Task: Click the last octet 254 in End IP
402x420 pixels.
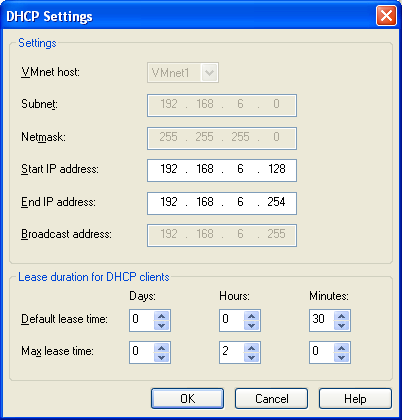Action: (x=276, y=202)
